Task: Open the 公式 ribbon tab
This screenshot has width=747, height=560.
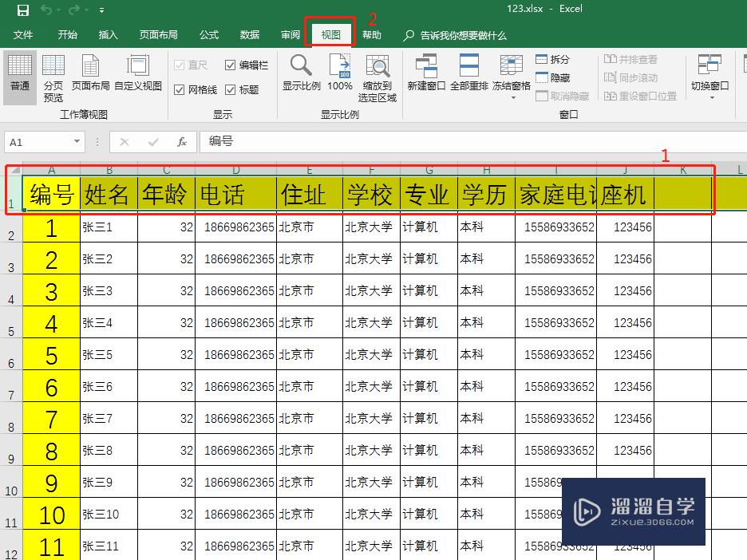Action: 208,34
